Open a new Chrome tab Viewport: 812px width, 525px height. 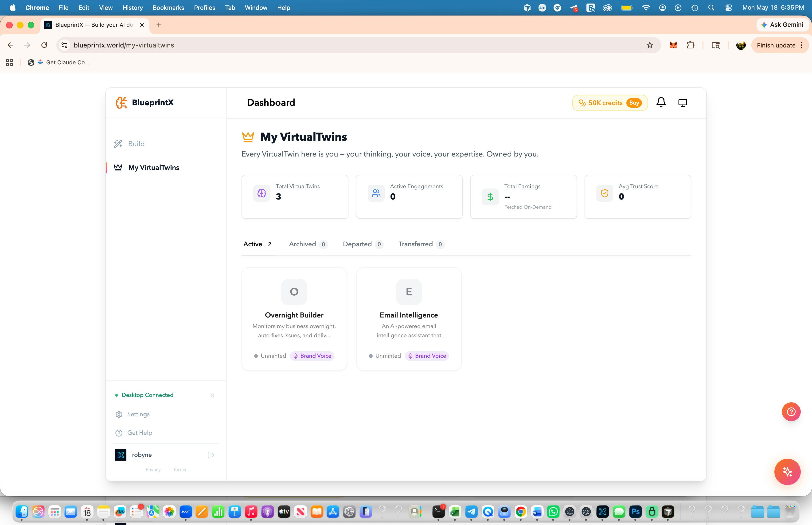(159, 25)
